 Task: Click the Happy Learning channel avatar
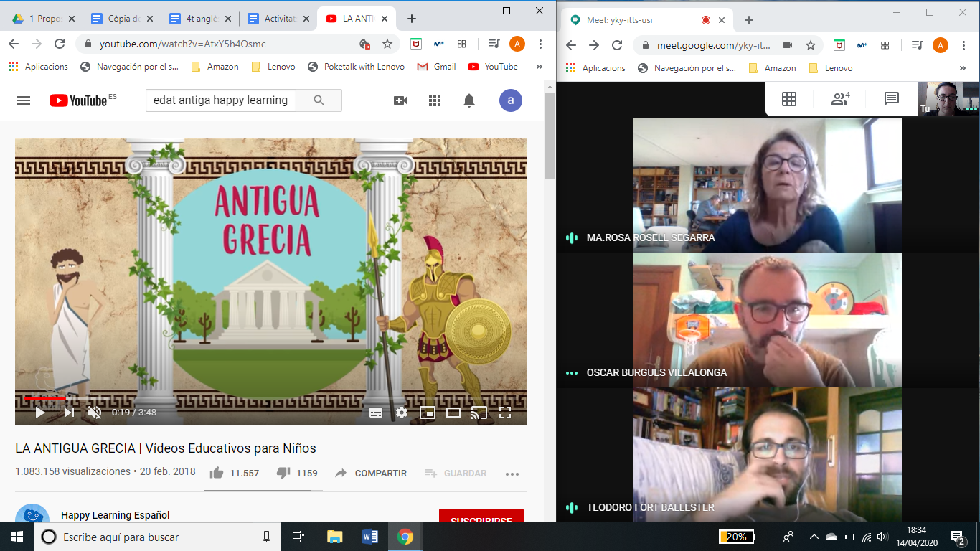pos(32,513)
